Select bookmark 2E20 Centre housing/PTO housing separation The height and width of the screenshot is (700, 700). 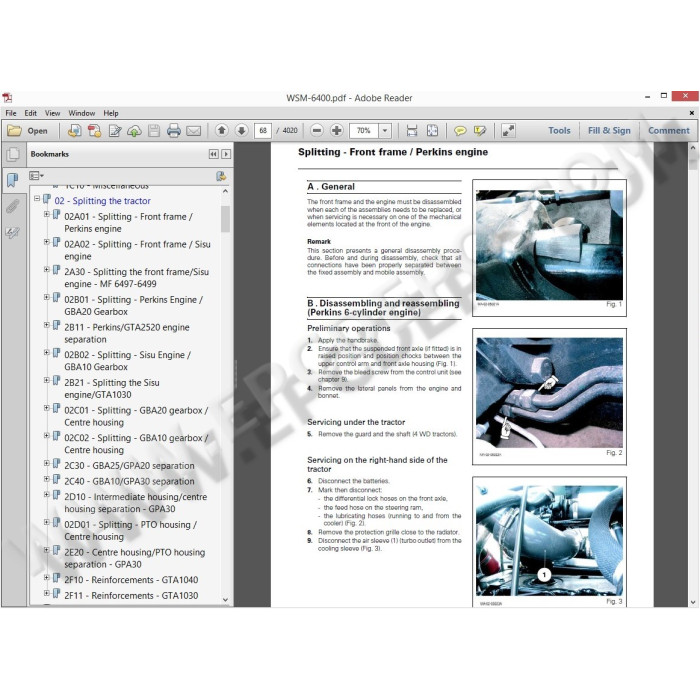(x=135, y=558)
